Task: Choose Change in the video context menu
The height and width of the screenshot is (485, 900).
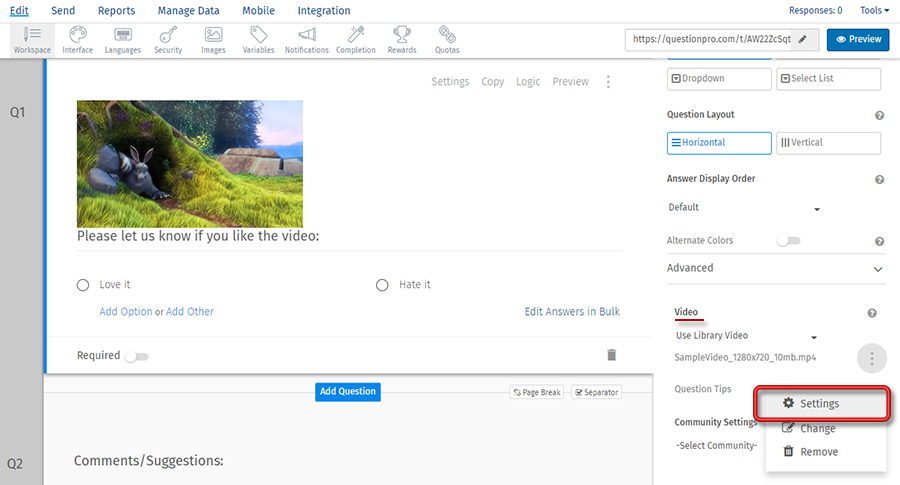Action: pyautogui.click(x=825, y=428)
